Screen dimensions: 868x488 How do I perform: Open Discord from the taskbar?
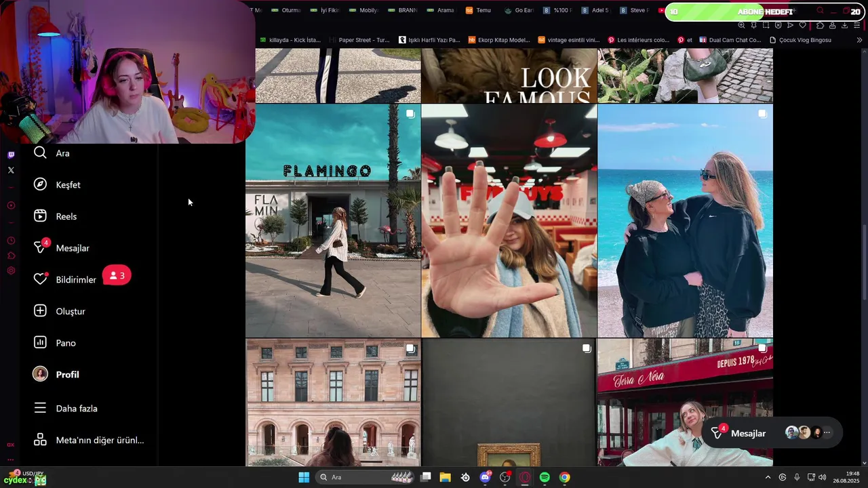click(485, 477)
